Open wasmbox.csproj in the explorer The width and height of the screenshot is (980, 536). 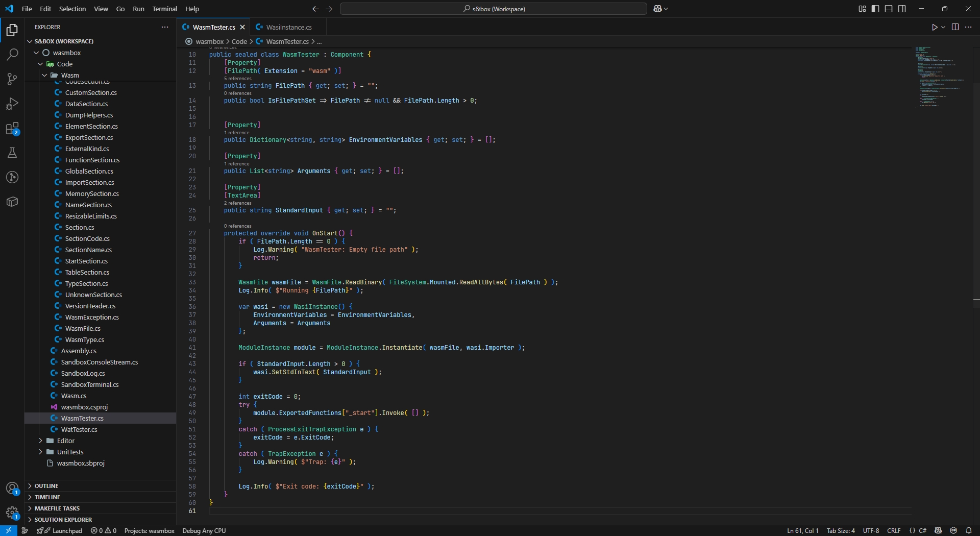pos(100,407)
